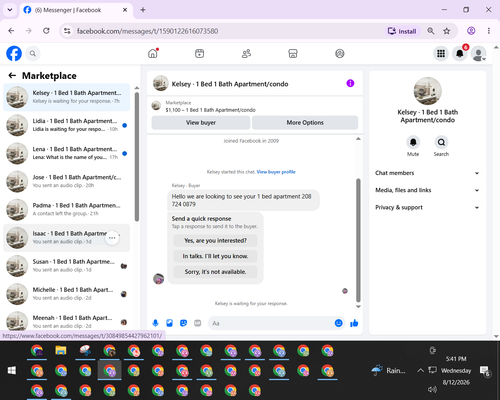The image size is (500, 400).
Task: Go back using the Marketplace back arrow
Action: (x=12, y=76)
